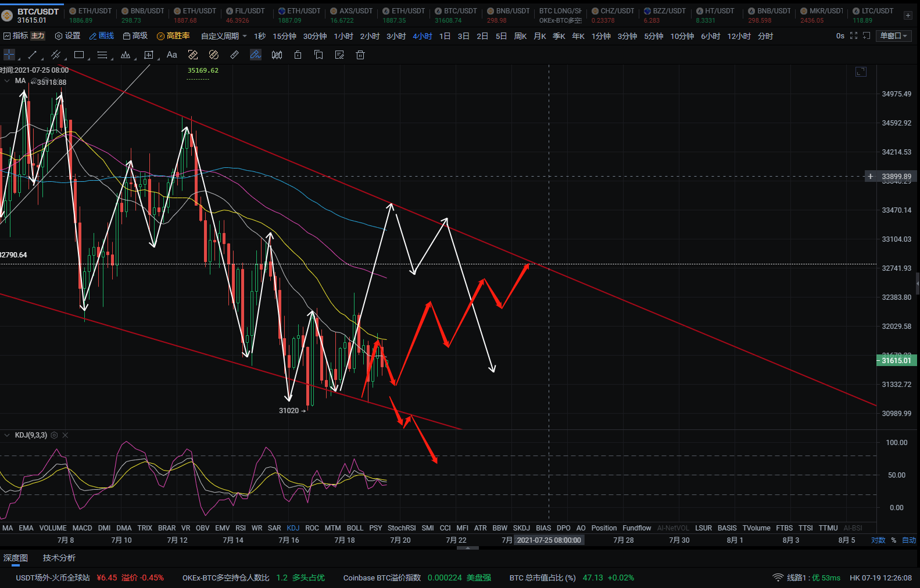Click the edit drawing note icon

coord(339,55)
